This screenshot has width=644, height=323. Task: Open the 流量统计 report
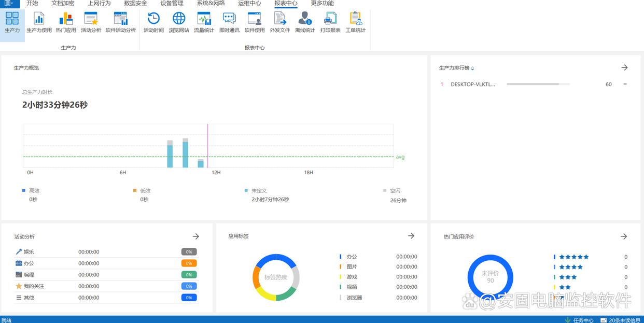204,22
